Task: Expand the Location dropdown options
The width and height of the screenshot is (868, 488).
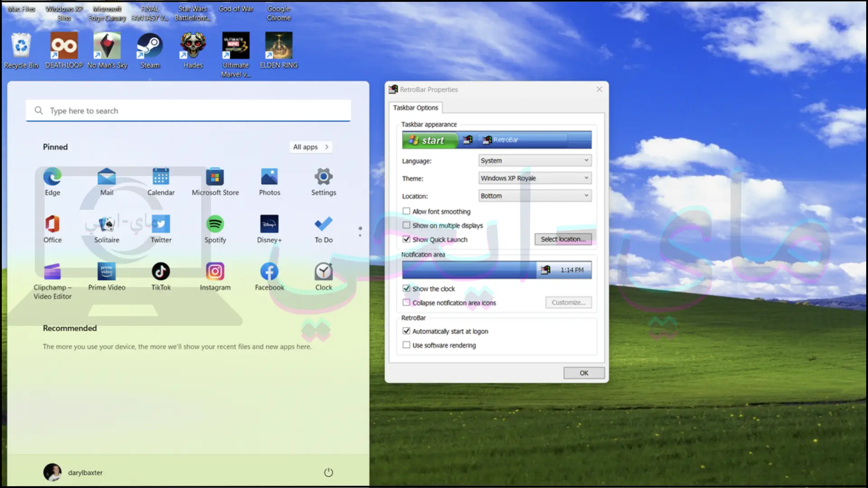Action: pos(586,196)
